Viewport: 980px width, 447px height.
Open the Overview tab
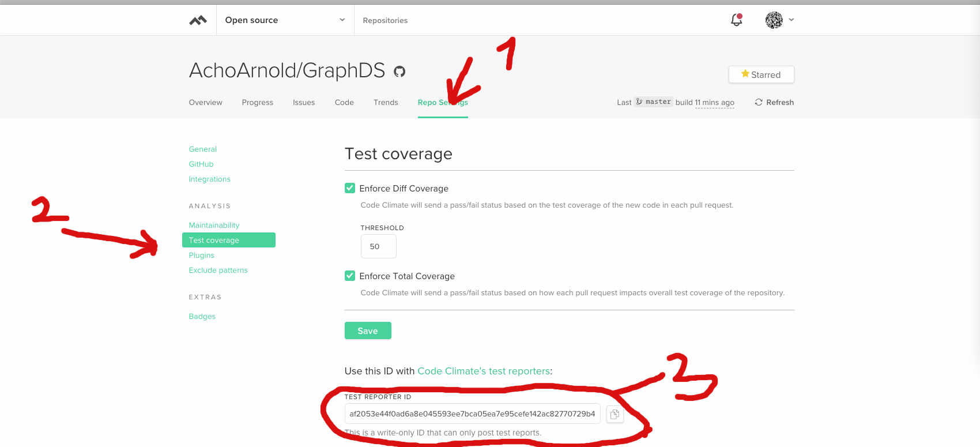pos(205,102)
